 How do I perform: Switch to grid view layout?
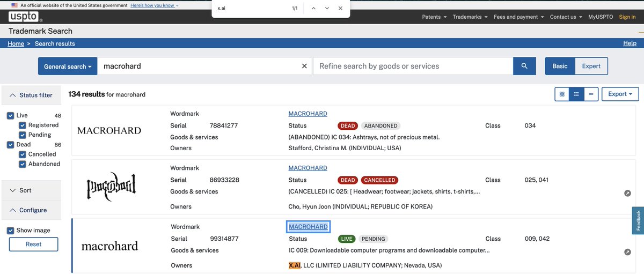[562, 94]
